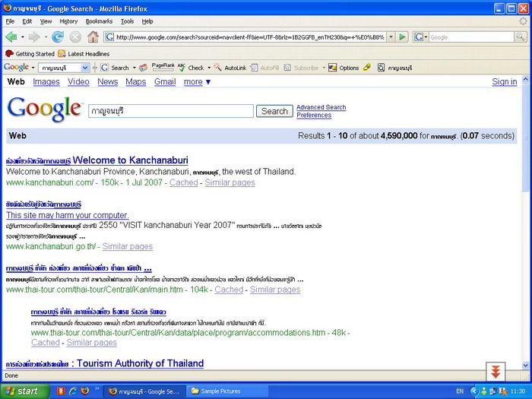The height and width of the screenshot is (399, 532).
Task: Open Preferences link
Action: click(x=314, y=115)
